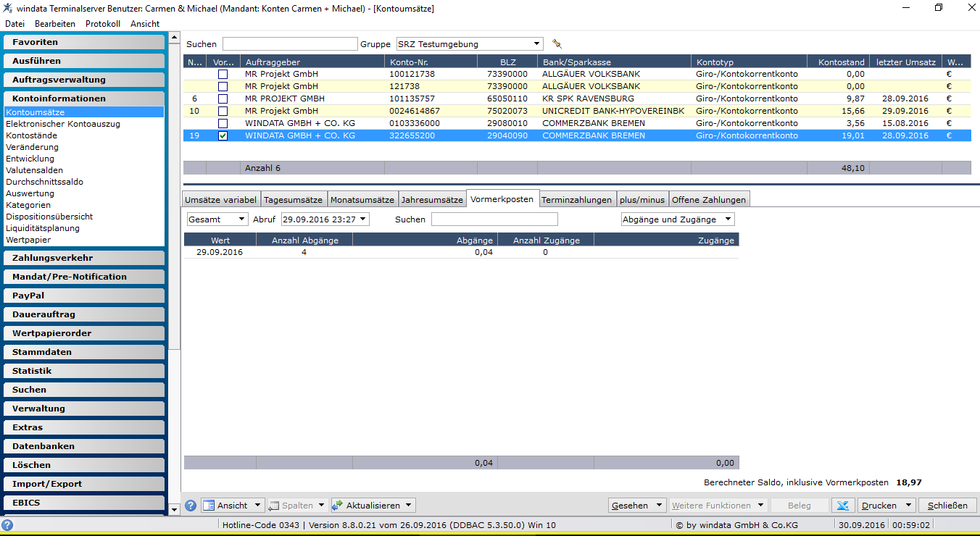Click the top Suchen input field
Screen dimensions: 980x536
point(290,44)
